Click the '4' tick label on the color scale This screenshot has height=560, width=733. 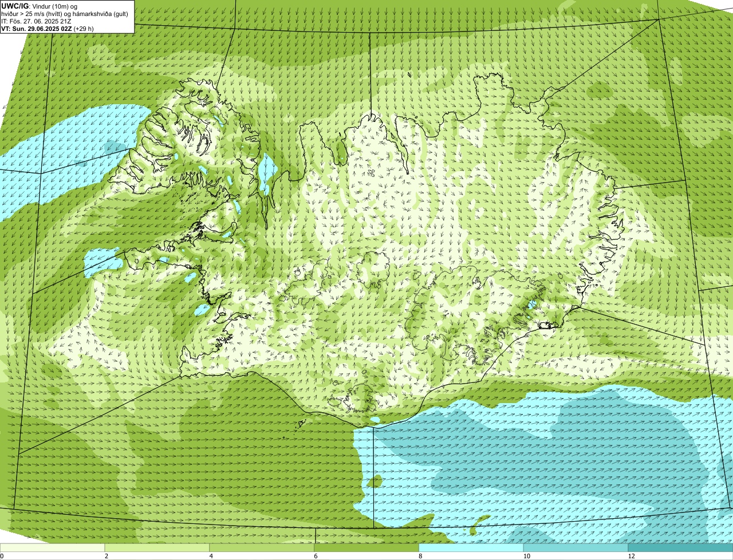pyautogui.click(x=211, y=557)
